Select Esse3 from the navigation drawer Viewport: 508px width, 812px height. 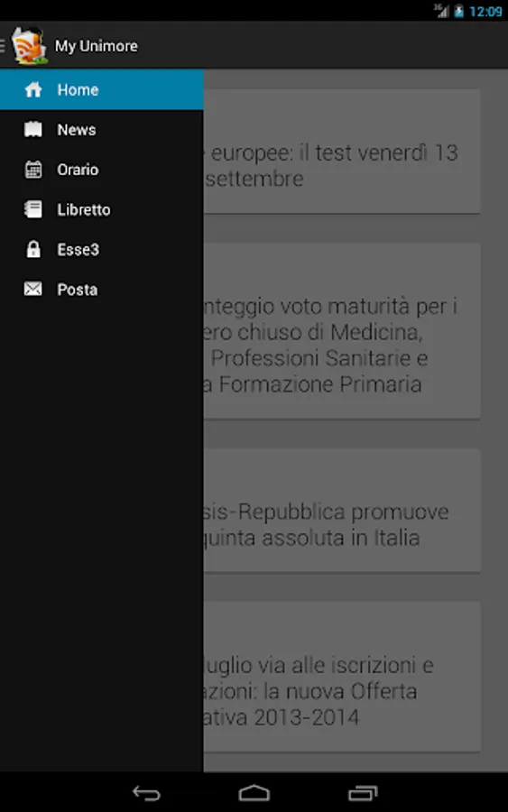(x=101, y=249)
